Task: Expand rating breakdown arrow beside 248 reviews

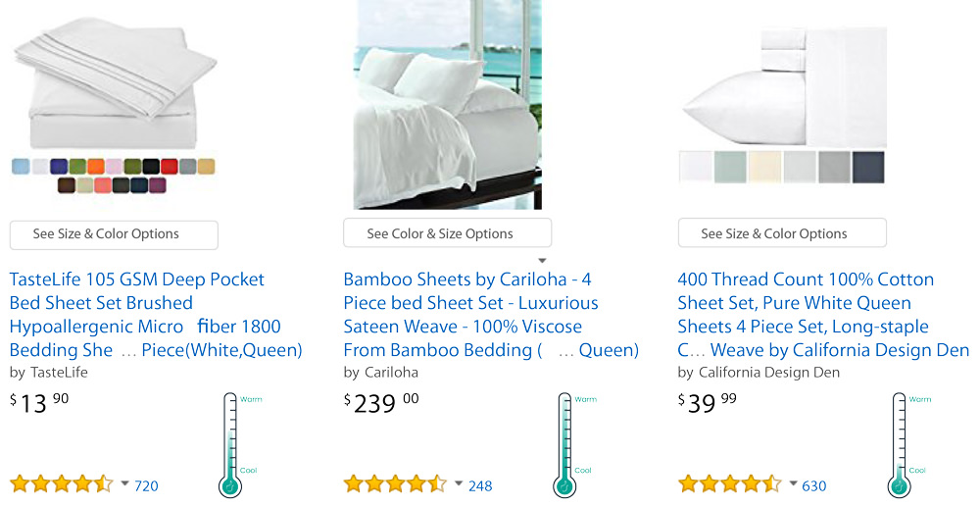Action: 459,484
